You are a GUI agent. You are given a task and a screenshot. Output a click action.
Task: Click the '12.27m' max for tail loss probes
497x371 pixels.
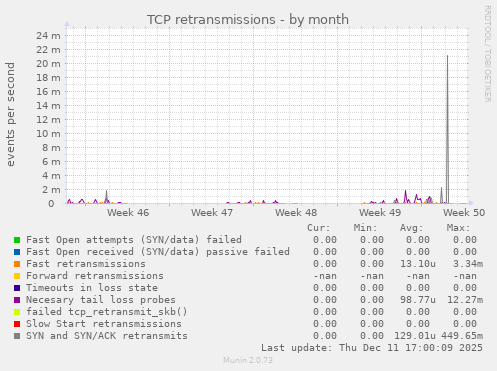click(x=465, y=300)
